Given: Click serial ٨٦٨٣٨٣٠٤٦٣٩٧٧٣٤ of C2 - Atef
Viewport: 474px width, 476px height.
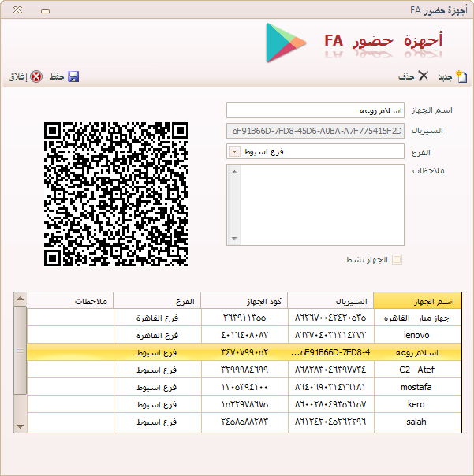Looking at the screenshot, I should coord(330,370).
